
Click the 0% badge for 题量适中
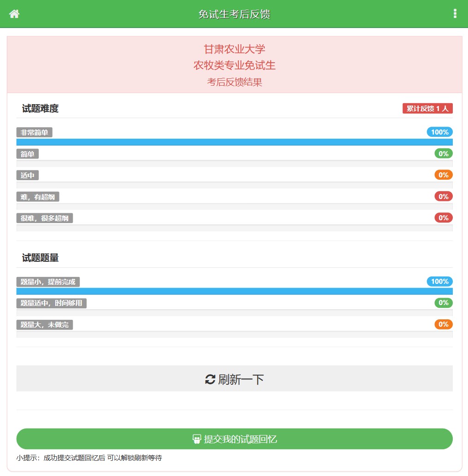(444, 303)
